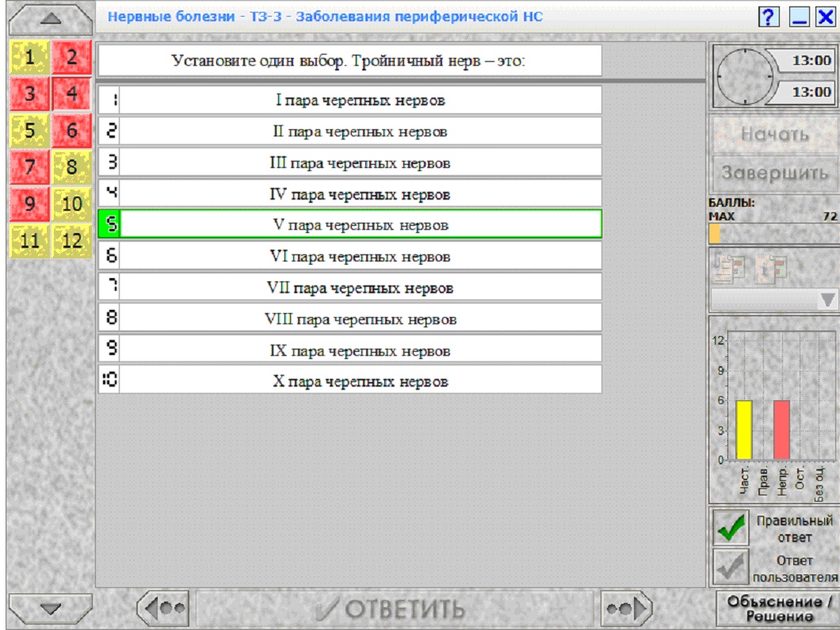Jump to question 1 tile
This screenshot has height=630, width=840.
[29, 57]
